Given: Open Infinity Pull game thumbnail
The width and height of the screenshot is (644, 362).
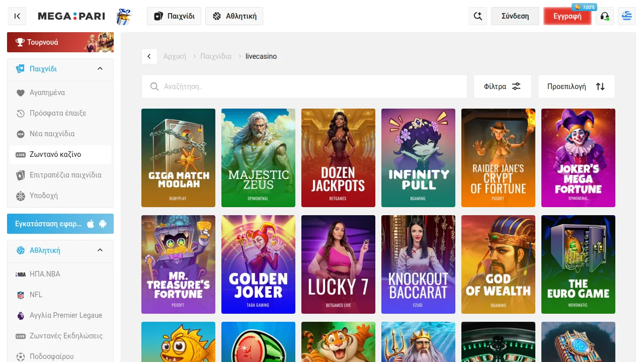Looking at the screenshot, I should [x=418, y=158].
